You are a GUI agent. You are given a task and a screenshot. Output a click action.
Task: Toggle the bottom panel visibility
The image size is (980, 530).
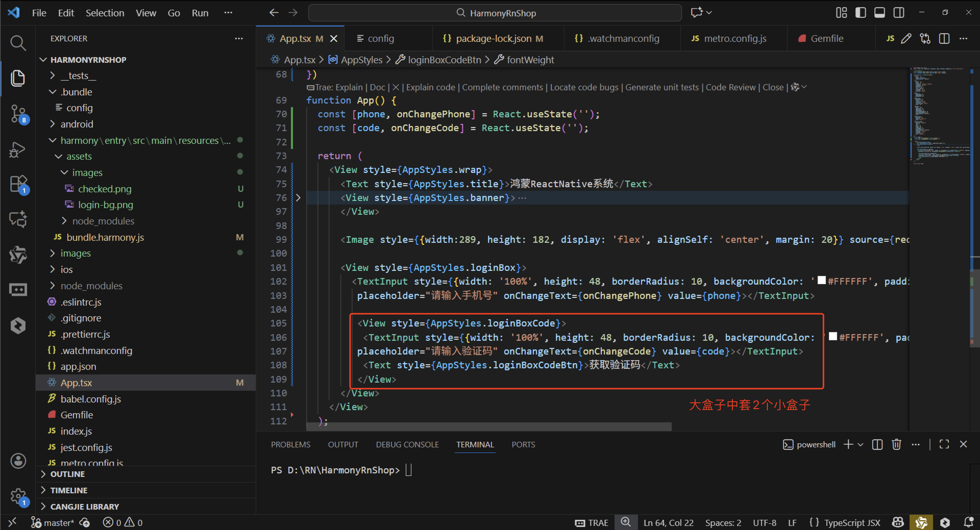click(879, 12)
